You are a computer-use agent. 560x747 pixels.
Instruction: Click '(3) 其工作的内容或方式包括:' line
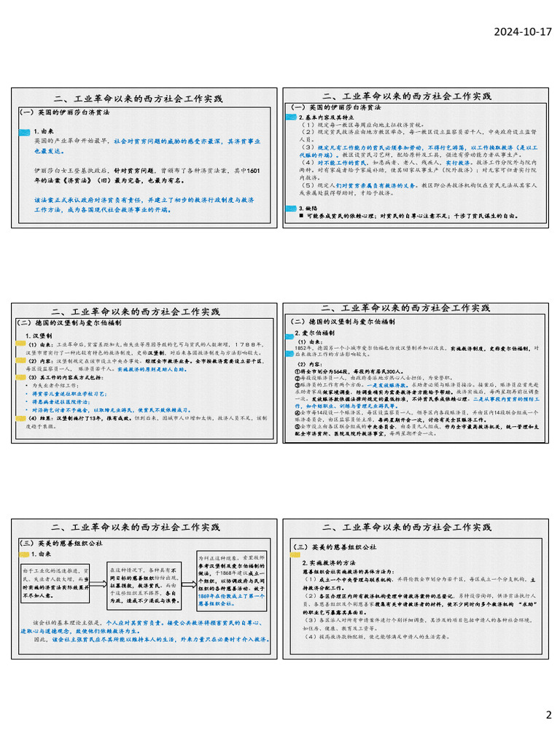[66, 377]
